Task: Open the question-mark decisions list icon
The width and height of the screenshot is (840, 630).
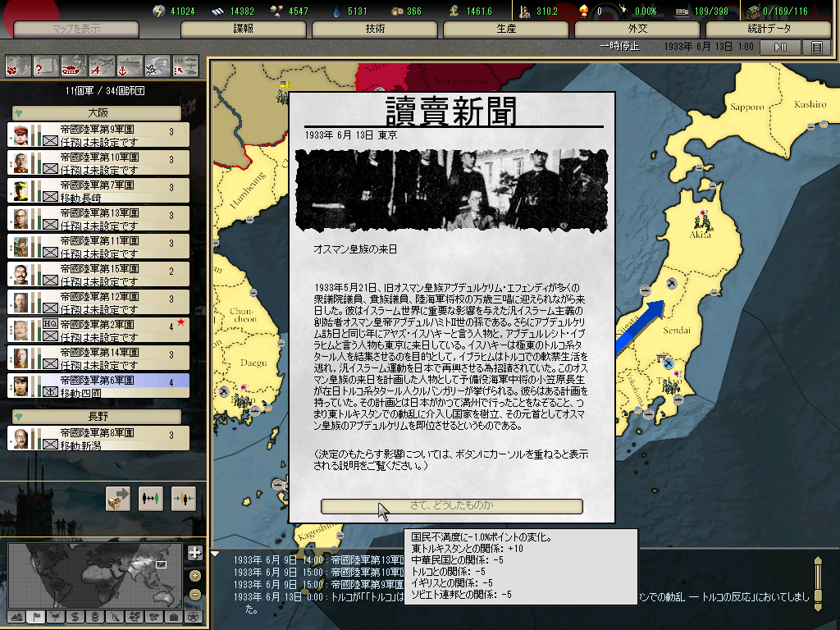Action: pyautogui.click(x=46, y=66)
